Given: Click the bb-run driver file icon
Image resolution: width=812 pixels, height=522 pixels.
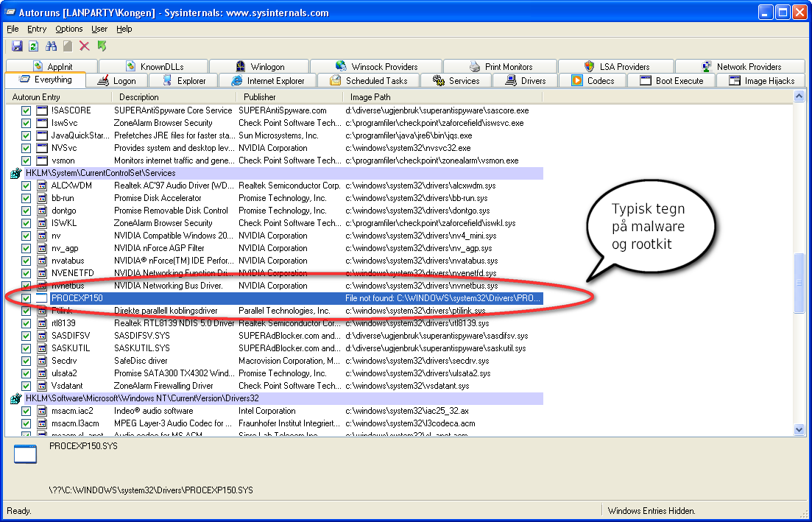Looking at the screenshot, I should click(42, 198).
